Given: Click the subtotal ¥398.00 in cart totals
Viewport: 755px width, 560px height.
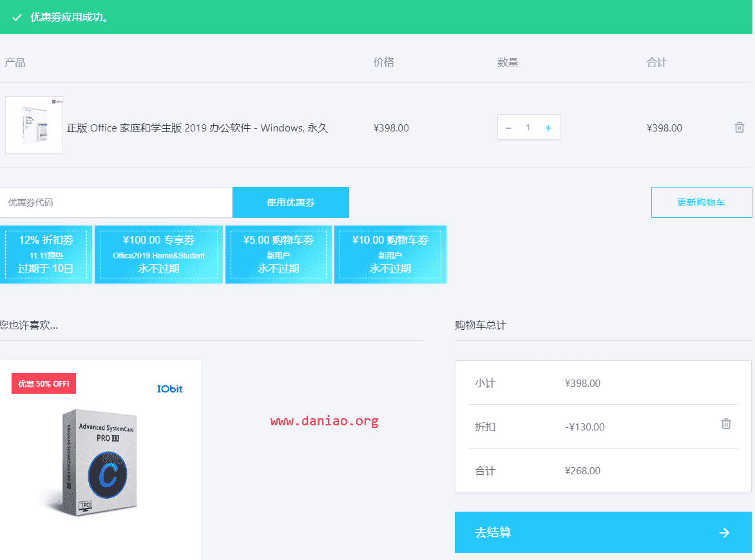Looking at the screenshot, I should [x=582, y=383].
